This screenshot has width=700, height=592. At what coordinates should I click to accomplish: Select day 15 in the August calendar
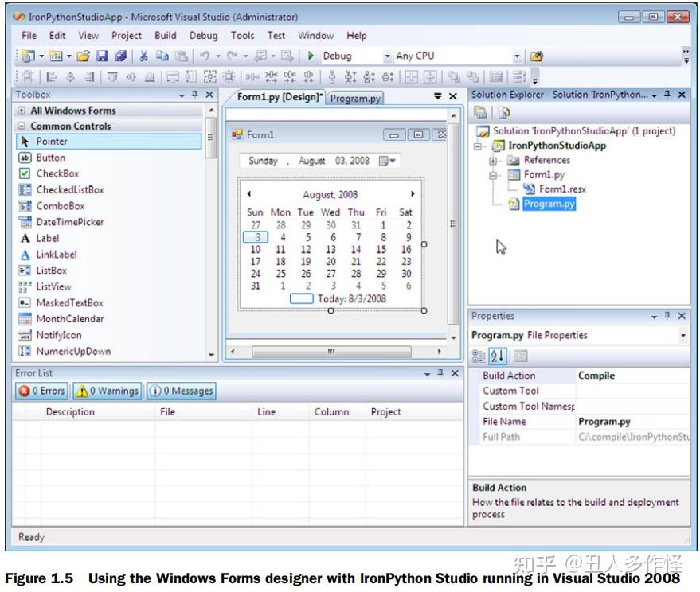[x=381, y=249]
